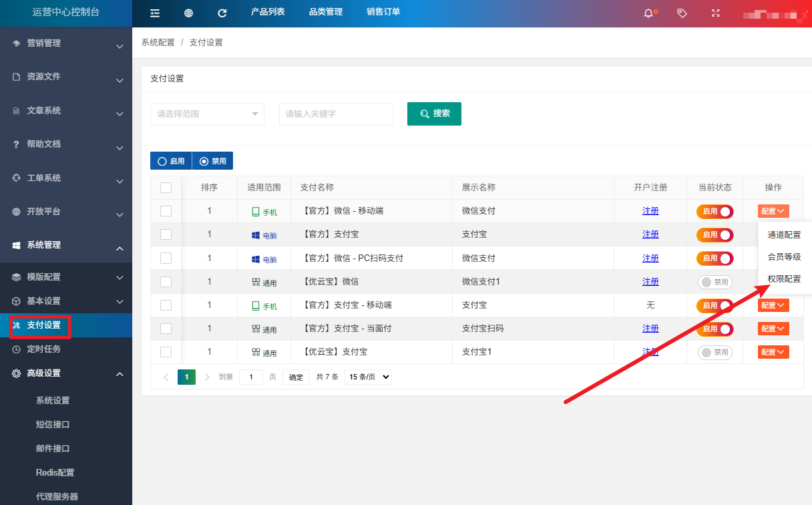This screenshot has width=812, height=505.
Task: Open 销售订单 in the top navigation
Action: [383, 12]
